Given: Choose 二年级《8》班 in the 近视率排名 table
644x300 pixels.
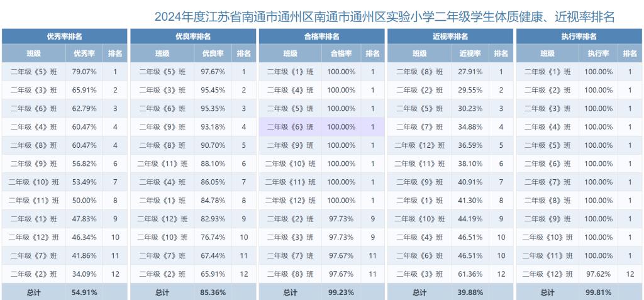Looking at the screenshot, I should (419, 72).
